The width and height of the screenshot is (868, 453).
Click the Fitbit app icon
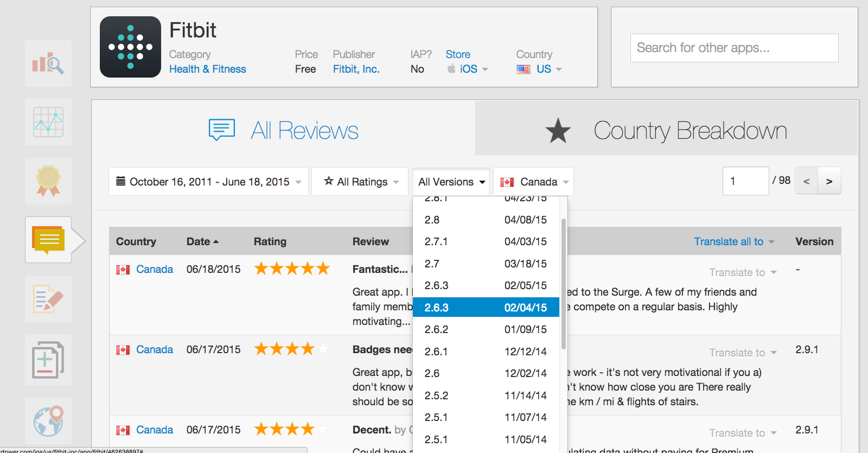click(130, 47)
